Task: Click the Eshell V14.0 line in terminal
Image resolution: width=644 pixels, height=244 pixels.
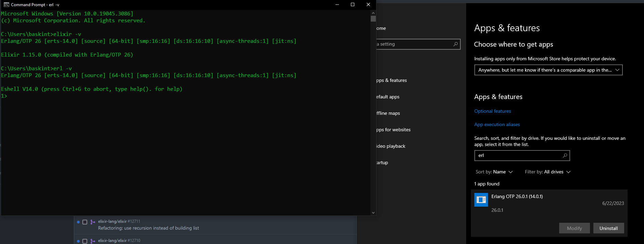Action: click(x=92, y=89)
